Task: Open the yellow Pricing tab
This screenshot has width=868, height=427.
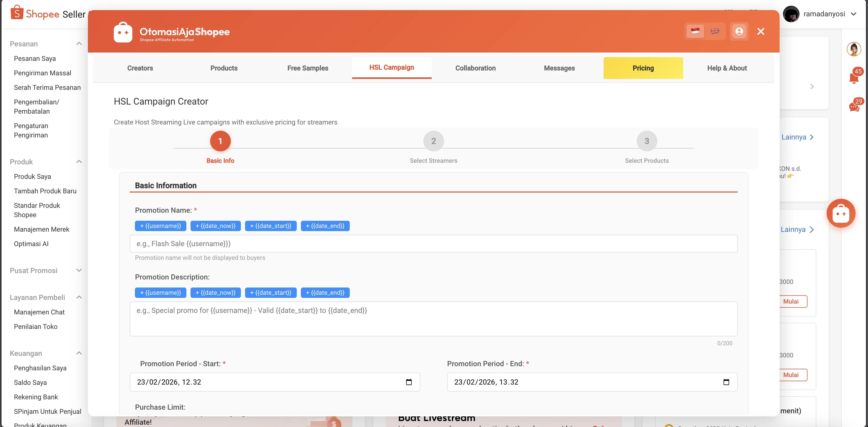Action: click(x=643, y=68)
